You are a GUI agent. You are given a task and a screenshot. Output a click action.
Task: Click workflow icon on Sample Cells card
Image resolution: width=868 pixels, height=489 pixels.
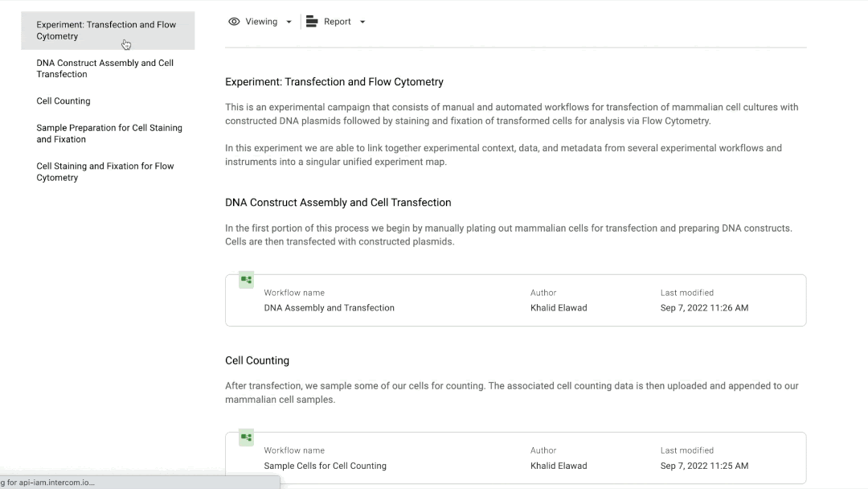click(246, 438)
